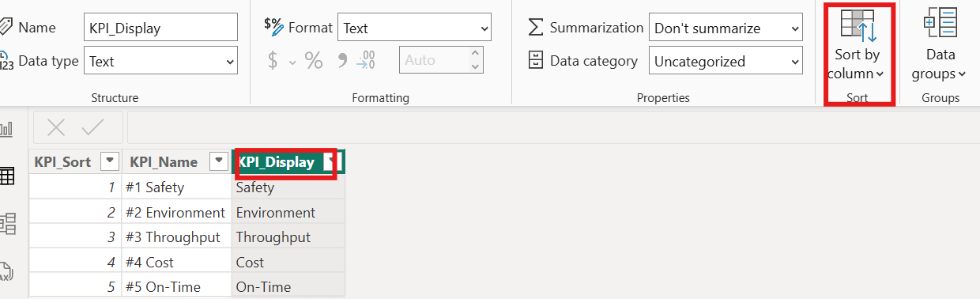The height and width of the screenshot is (299, 980).
Task: Click the decimal places icon
Action: [366, 61]
